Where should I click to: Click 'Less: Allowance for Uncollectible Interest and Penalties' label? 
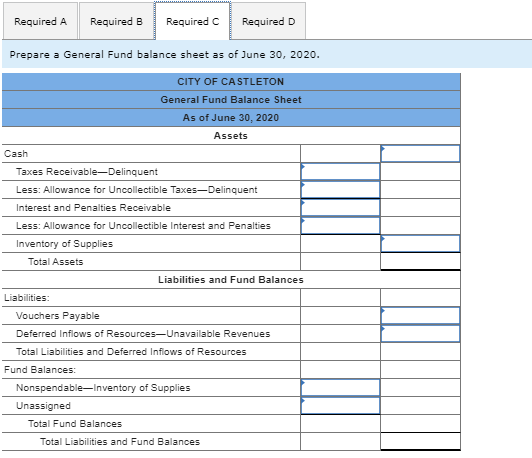(x=144, y=226)
